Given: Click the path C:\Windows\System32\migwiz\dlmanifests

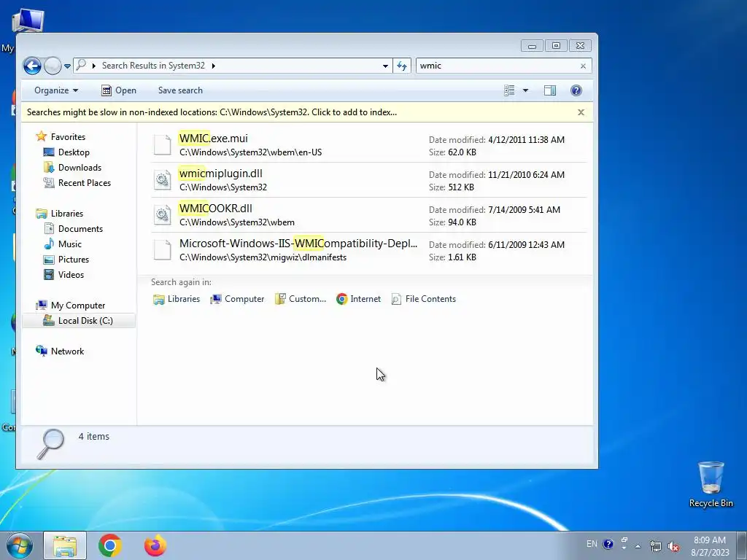Looking at the screenshot, I should pos(263,257).
